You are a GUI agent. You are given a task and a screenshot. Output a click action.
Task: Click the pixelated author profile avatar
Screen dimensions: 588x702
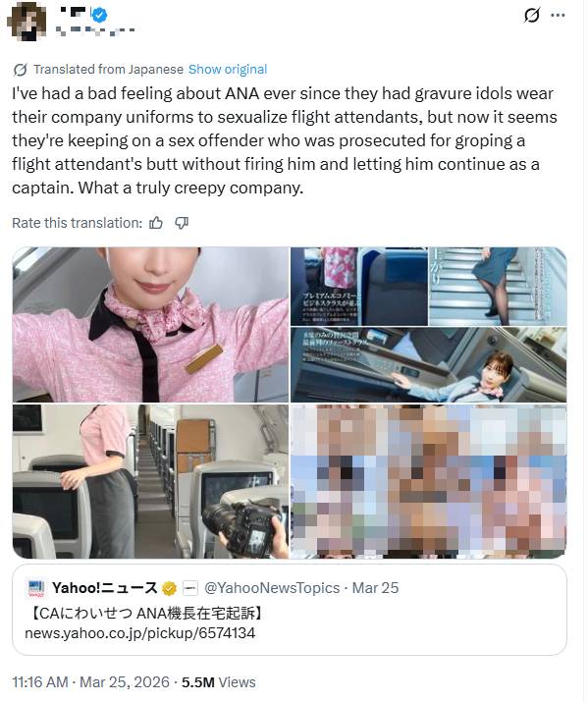(x=27, y=22)
